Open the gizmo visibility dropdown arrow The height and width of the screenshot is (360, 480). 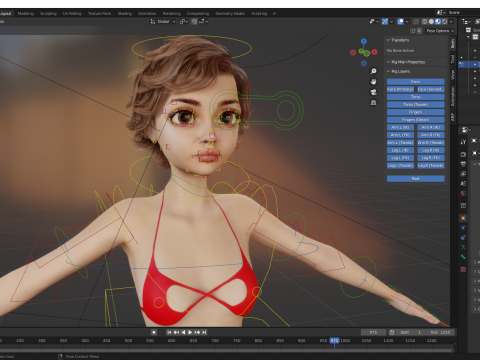(392, 21)
